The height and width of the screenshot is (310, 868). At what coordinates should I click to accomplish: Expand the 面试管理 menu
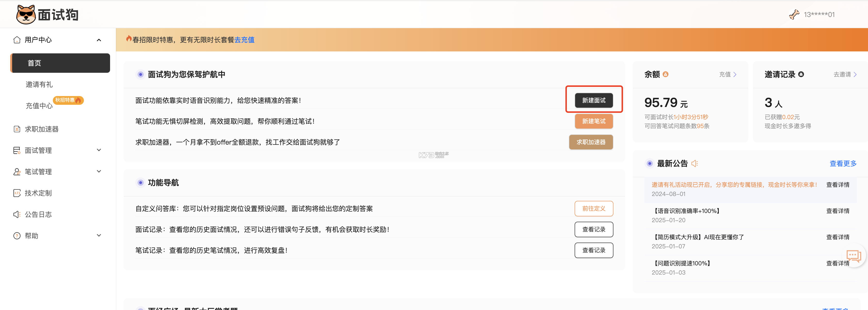pos(99,150)
